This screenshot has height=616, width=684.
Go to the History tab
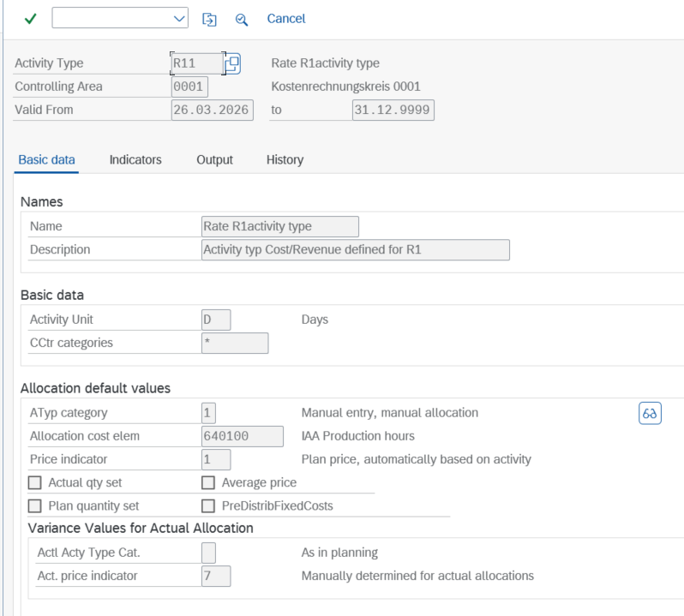(x=285, y=160)
